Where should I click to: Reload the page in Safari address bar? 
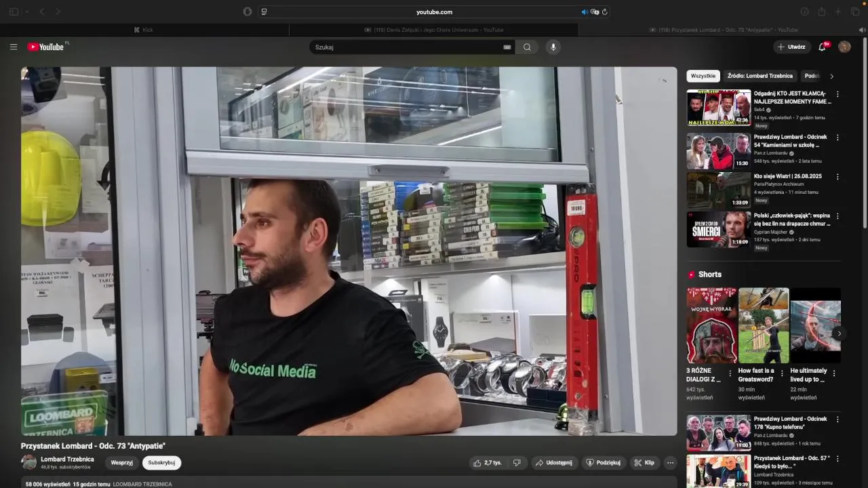click(x=604, y=12)
